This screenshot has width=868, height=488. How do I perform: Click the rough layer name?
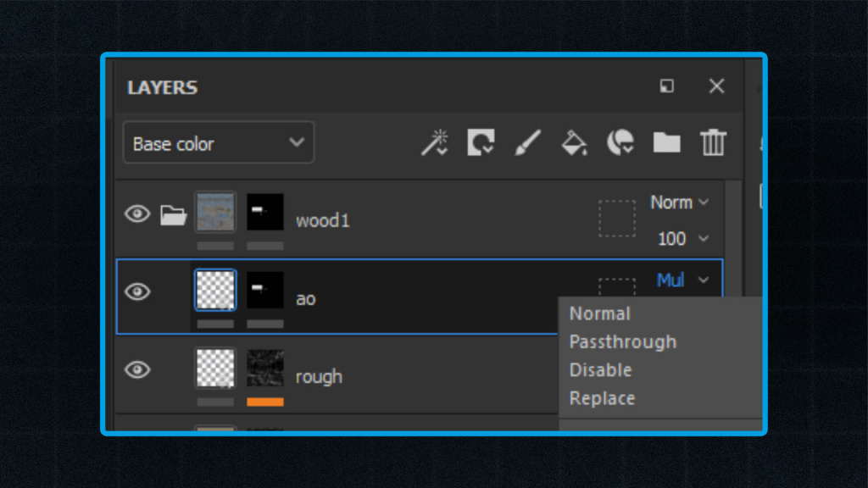pos(319,377)
